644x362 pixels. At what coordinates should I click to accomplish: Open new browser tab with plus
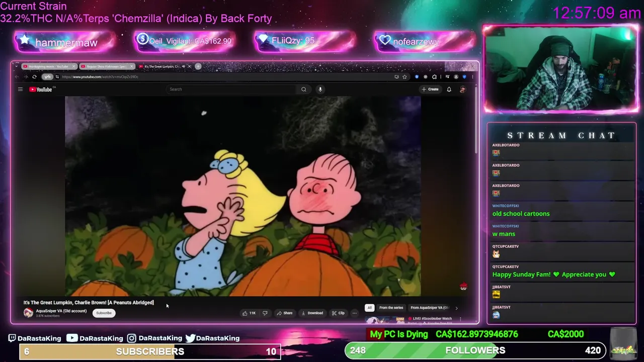[198, 66]
